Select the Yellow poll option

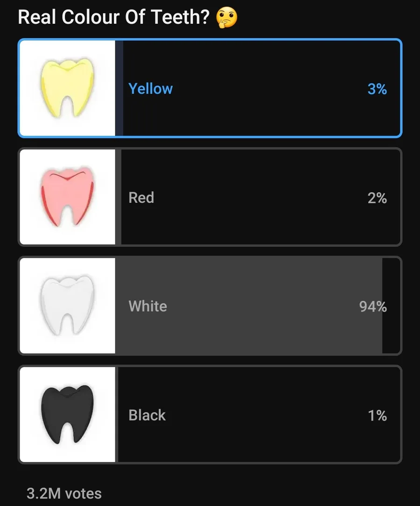click(x=210, y=88)
